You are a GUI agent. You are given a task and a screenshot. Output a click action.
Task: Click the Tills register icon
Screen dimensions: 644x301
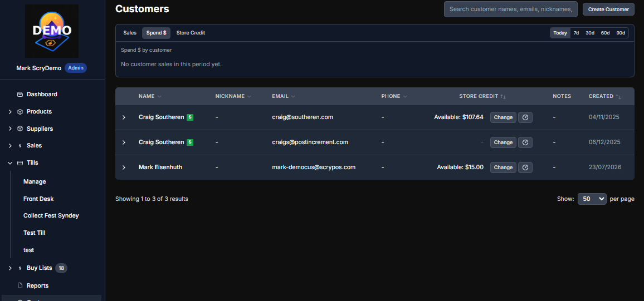(x=19, y=163)
